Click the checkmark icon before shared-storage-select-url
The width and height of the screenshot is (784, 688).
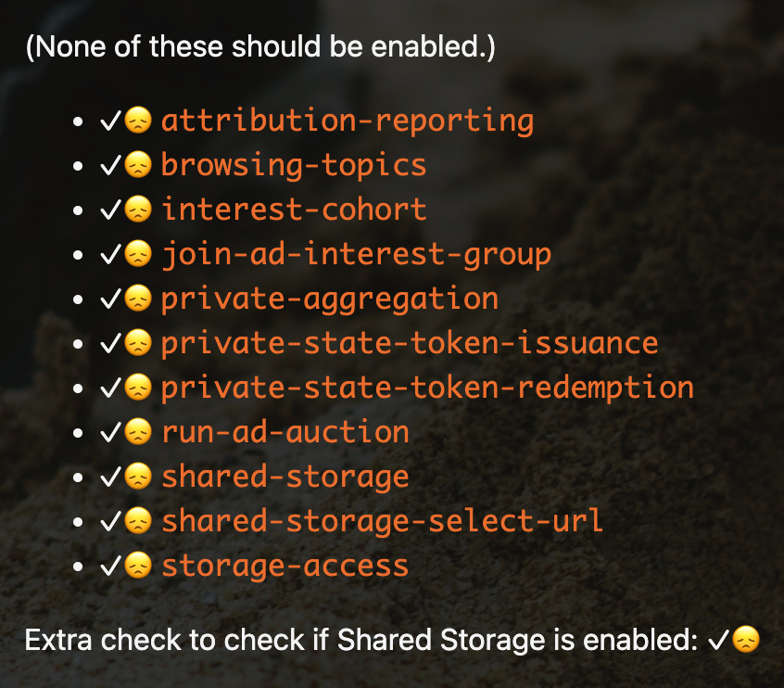111,521
